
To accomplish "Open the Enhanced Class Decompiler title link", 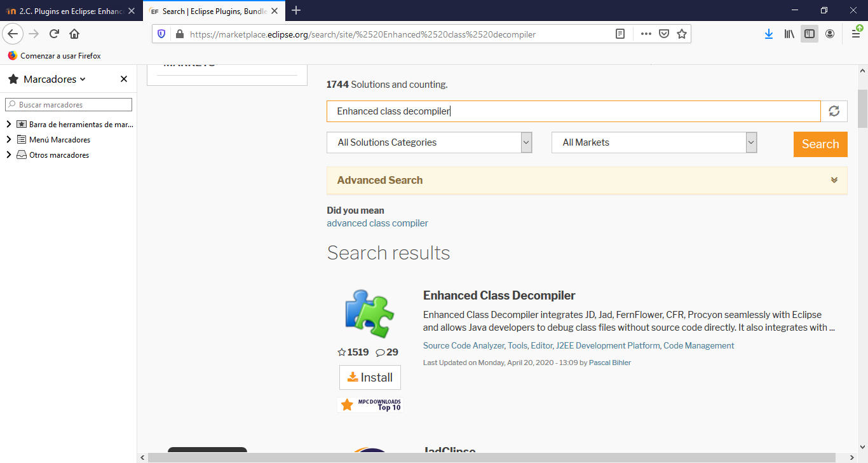I will (x=499, y=296).
